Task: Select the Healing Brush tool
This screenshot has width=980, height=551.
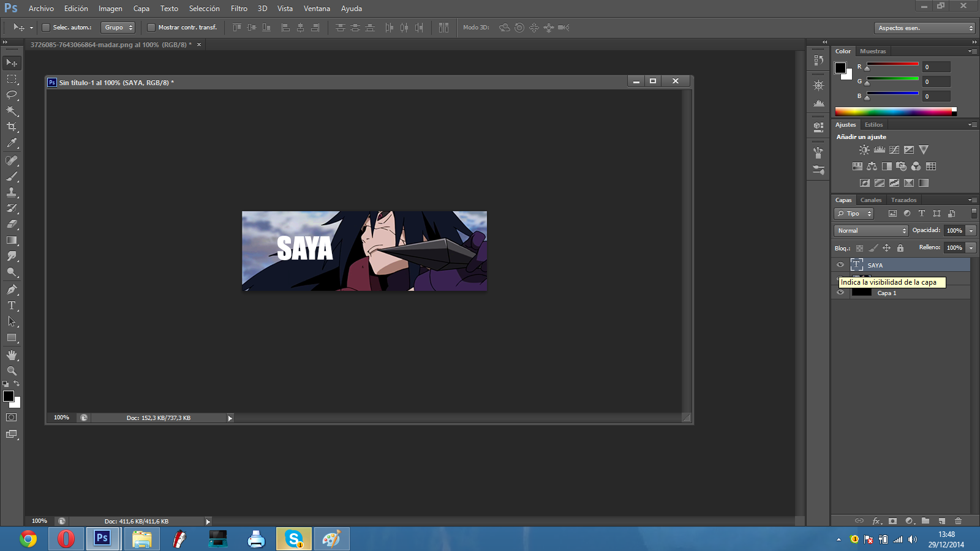Action: click(12, 160)
